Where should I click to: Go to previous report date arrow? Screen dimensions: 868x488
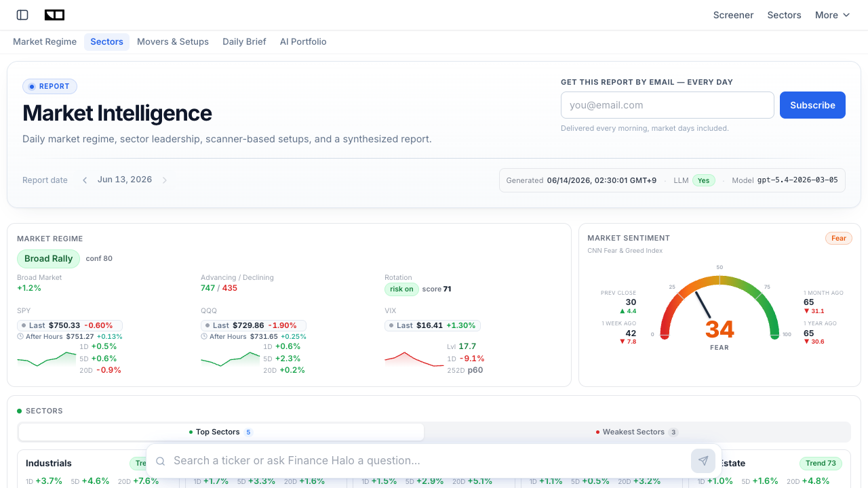click(85, 180)
